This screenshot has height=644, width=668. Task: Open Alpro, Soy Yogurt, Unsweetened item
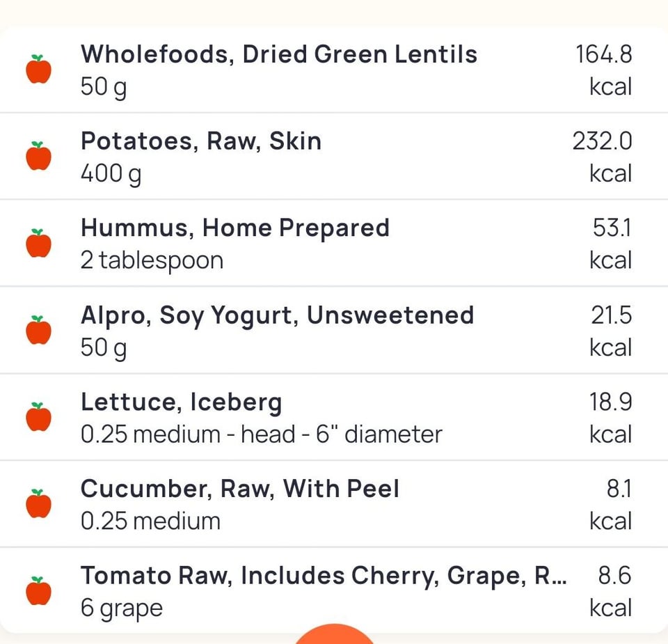pos(277,315)
